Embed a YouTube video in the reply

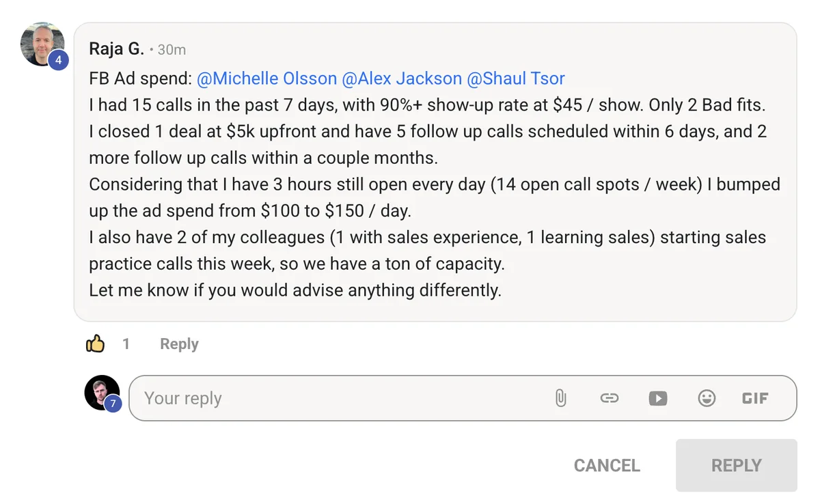pos(658,398)
